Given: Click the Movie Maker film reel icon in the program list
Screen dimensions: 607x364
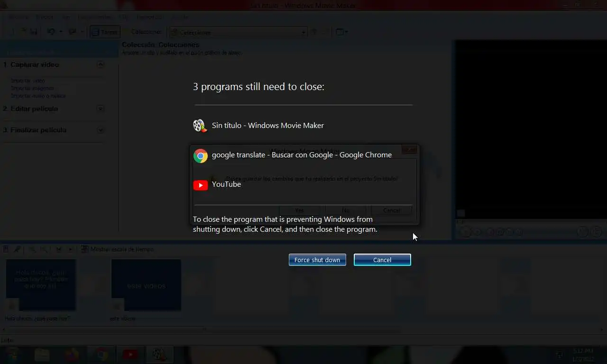Looking at the screenshot, I should tap(200, 126).
